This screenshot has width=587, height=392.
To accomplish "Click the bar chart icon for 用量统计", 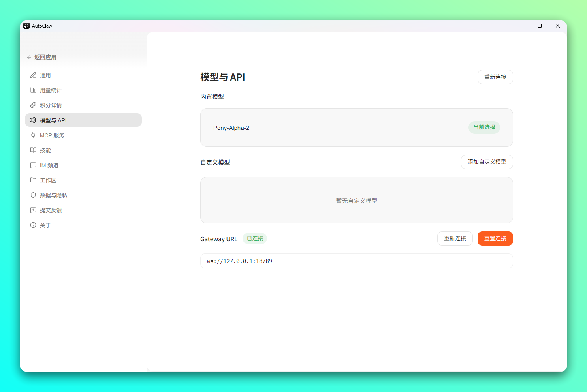I will click(33, 90).
